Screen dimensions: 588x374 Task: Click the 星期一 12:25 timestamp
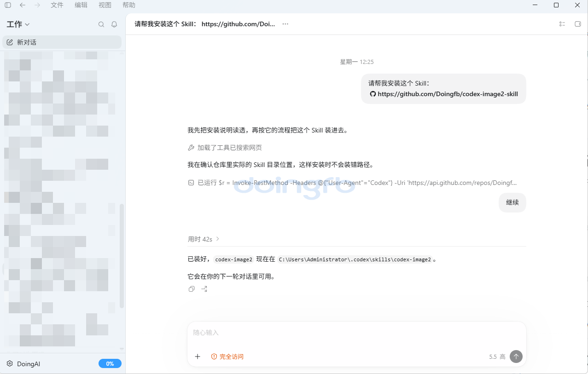click(357, 62)
